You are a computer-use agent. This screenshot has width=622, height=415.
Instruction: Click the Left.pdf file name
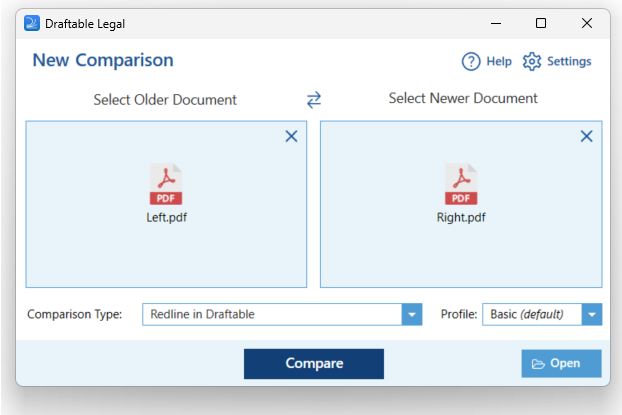click(x=166, y=217)
